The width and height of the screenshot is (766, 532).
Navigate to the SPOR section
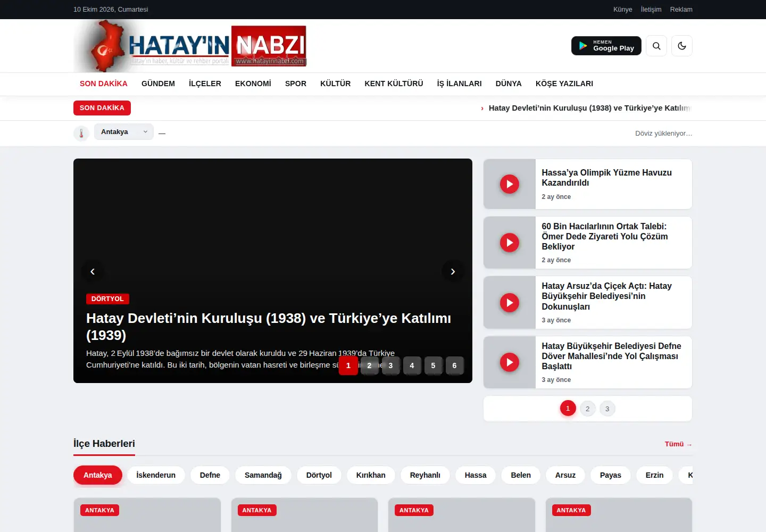(296, 84)
